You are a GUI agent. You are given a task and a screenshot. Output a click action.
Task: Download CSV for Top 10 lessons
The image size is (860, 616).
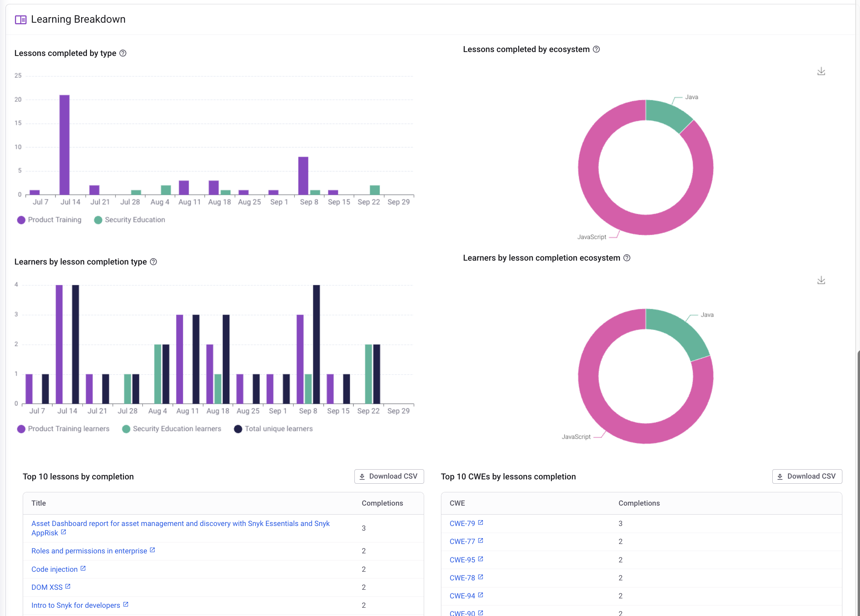(389, 476)
